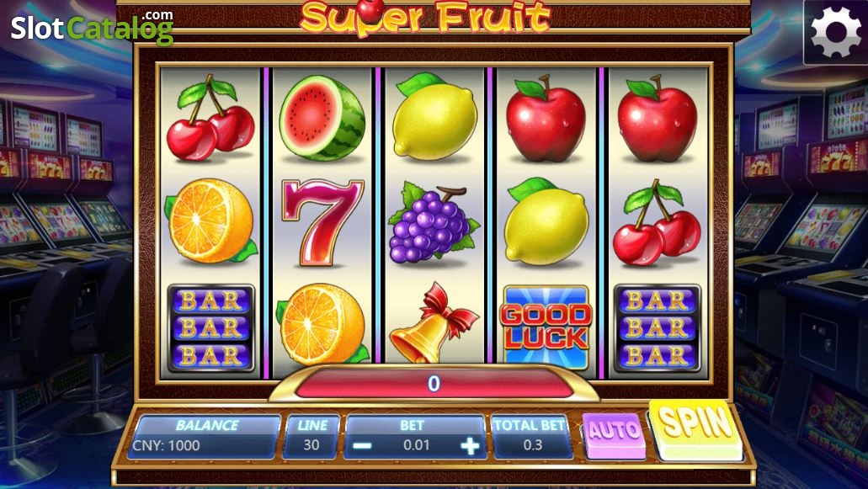Image resolution: width=868 pixels, height=489 pixels.
Task: Click the golden bell symbol
Action: point(434,324)
